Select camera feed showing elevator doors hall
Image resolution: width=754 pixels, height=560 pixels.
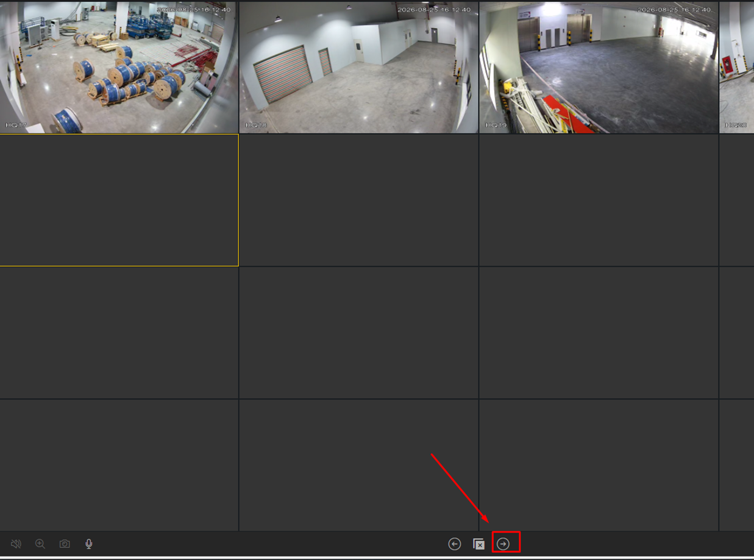[599, 67]
